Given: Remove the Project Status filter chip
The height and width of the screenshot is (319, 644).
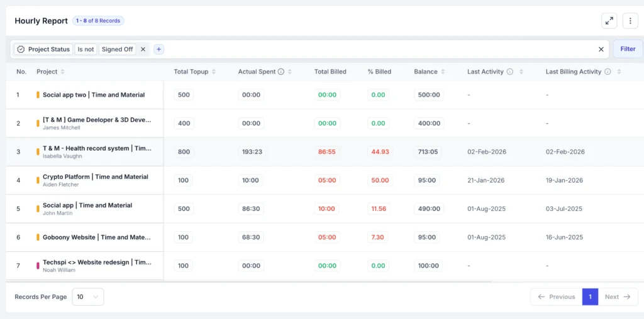Looking at the screenshot, I should pos(143,49).
